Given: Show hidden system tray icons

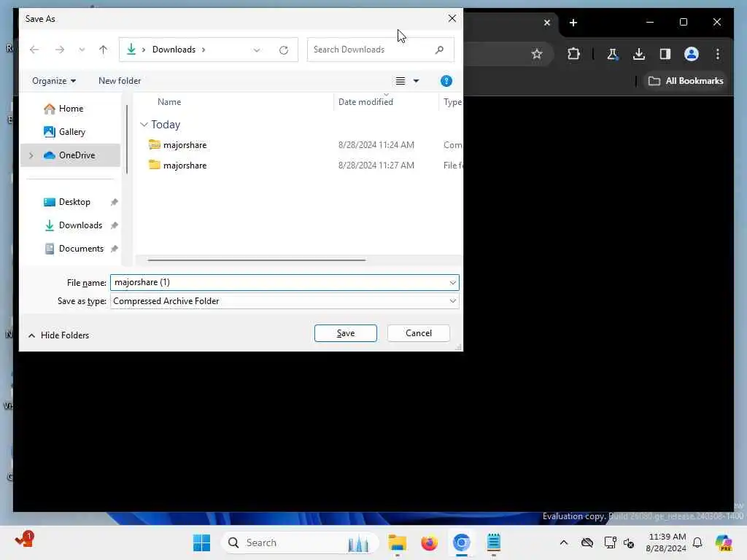Looking at the screenshot, I should [x=564, y=542].
